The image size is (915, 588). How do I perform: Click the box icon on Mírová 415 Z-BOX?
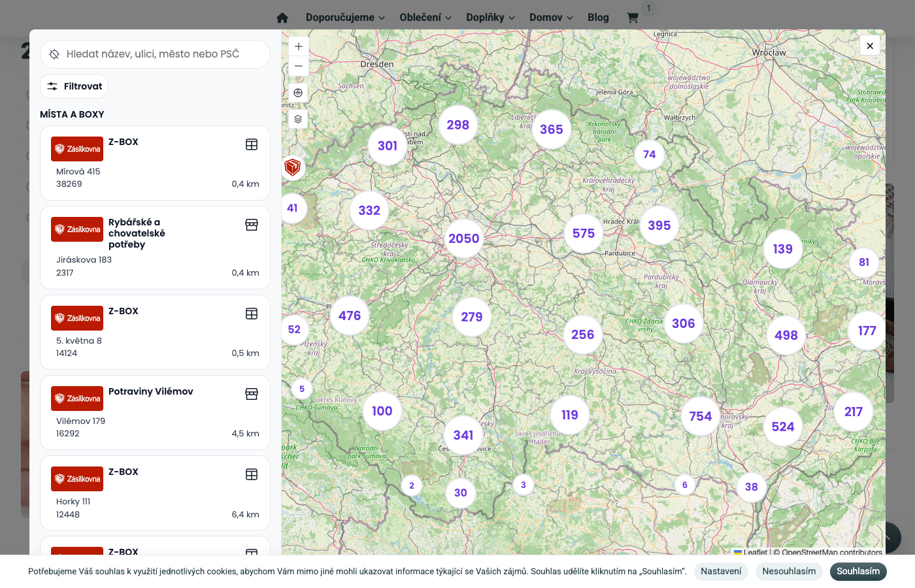point(252,144)
